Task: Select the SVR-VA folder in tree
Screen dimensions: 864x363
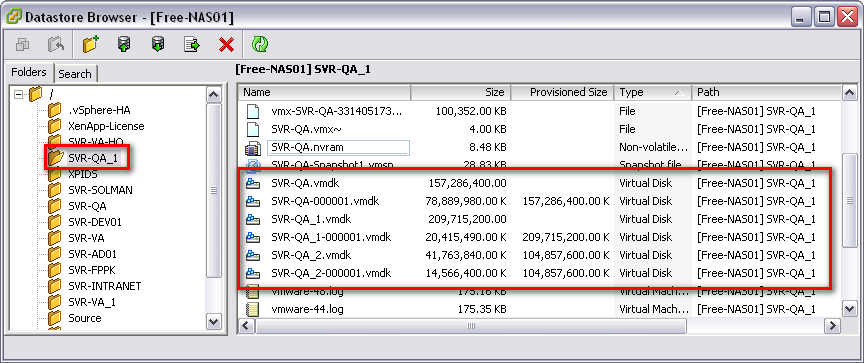Action: click(x=87, y=238)
